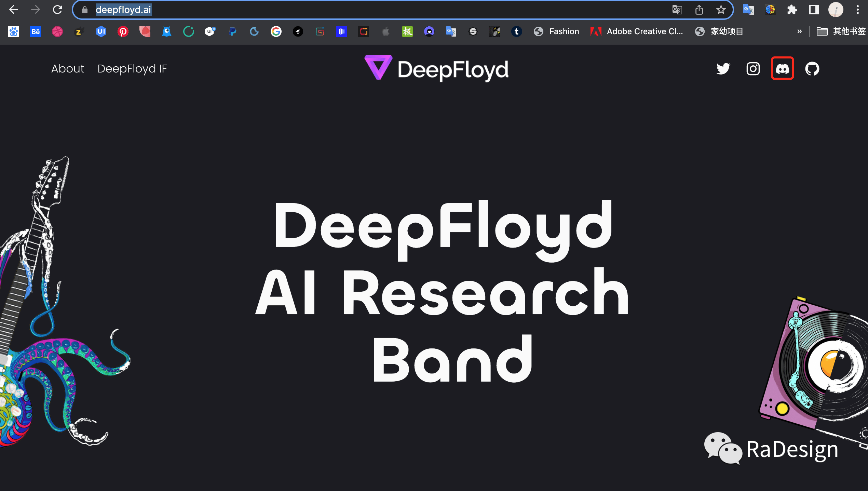Open the Dribbble bookmark
868x491 pixels.
57,31
